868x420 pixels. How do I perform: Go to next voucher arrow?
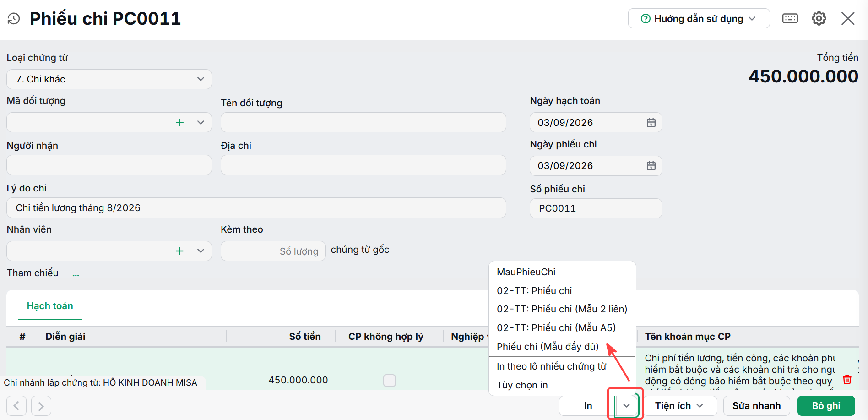[x=41, y=406]
